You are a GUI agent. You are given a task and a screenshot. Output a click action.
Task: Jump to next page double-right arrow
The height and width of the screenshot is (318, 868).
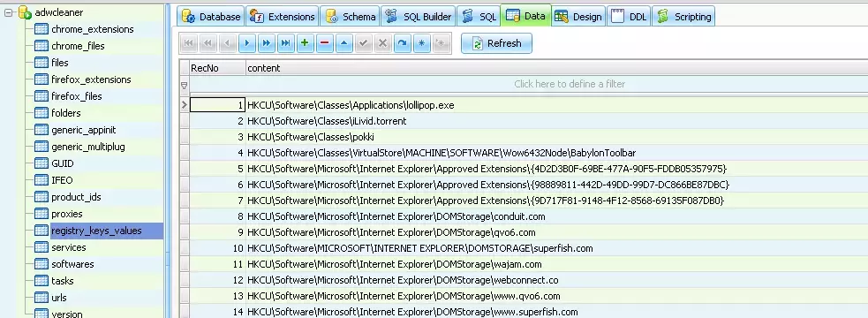tap(267, 43)
